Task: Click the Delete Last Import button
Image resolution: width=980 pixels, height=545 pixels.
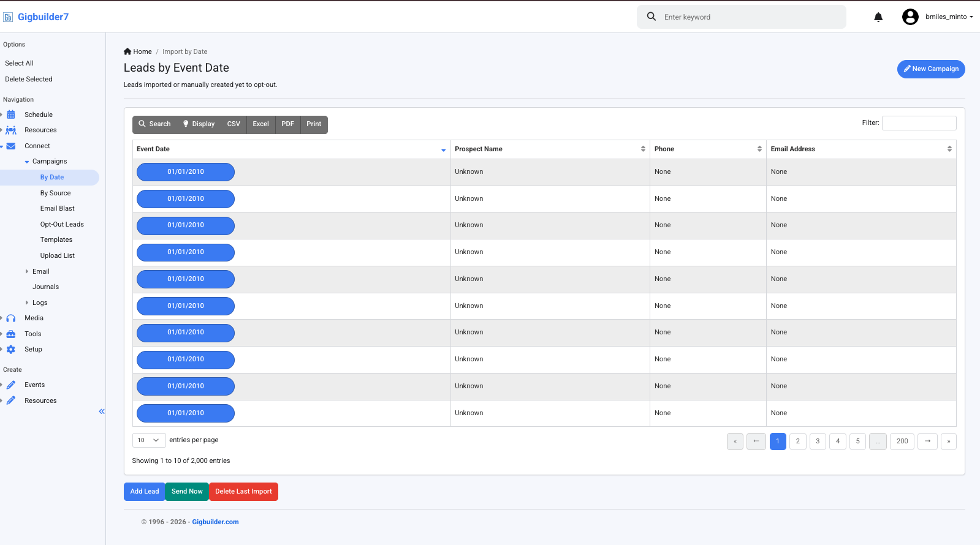Action: tap(243, 492)
